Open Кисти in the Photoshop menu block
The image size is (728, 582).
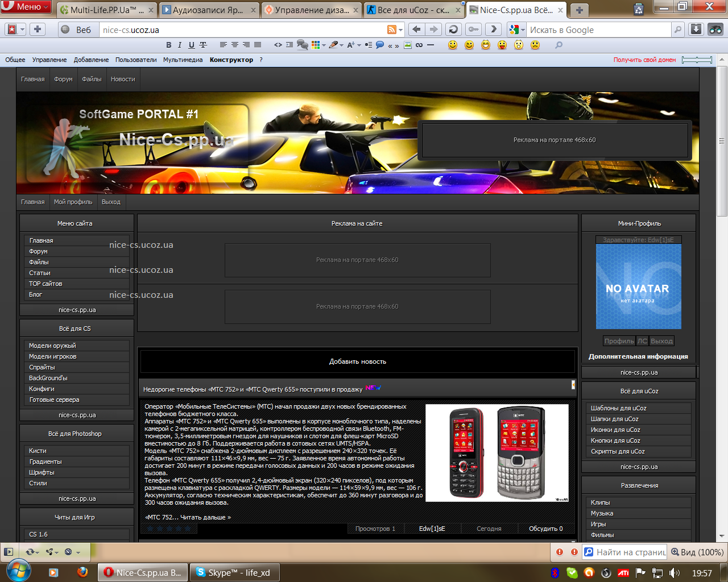click(x=38, y=451)
